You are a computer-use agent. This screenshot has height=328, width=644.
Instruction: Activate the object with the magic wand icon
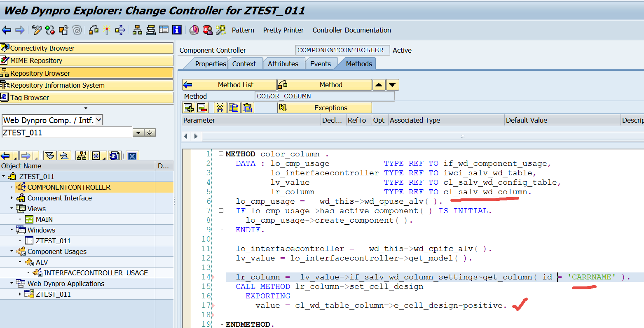click(106, 30)
